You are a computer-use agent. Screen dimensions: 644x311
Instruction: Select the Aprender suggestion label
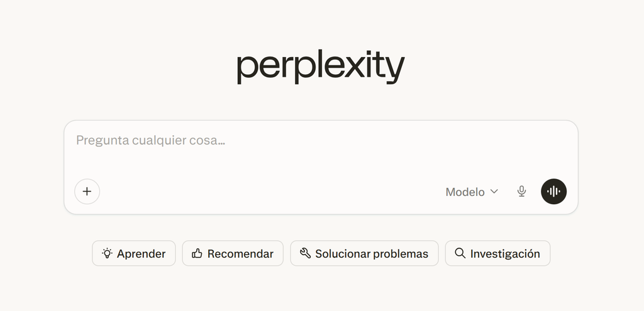(141, 254)
